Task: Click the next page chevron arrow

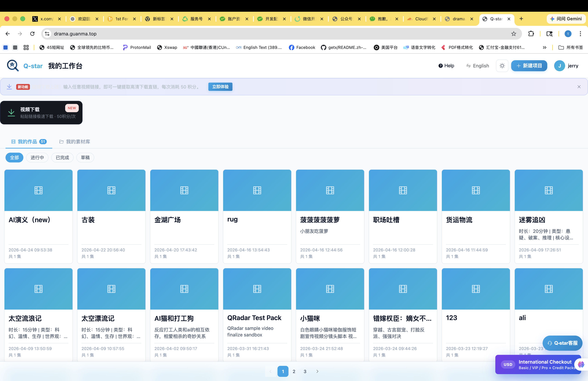Action: pos(318,371)
